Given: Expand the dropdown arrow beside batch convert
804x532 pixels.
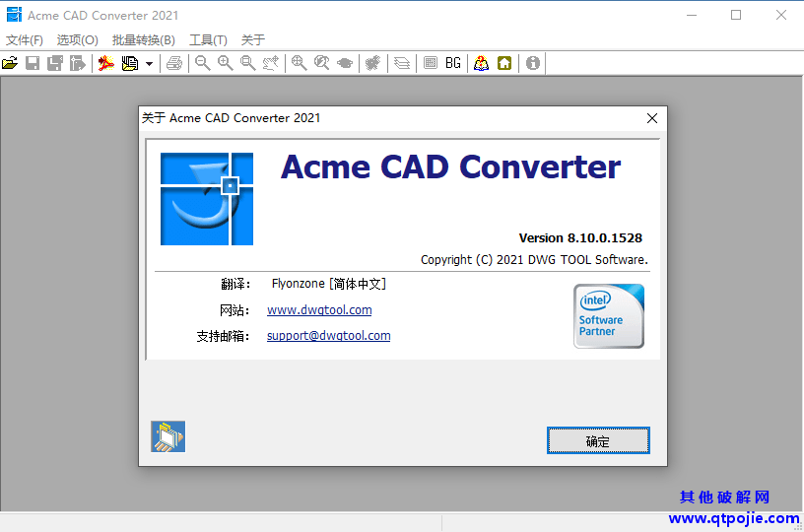Looking at the screenshot, I should point(149,64).
